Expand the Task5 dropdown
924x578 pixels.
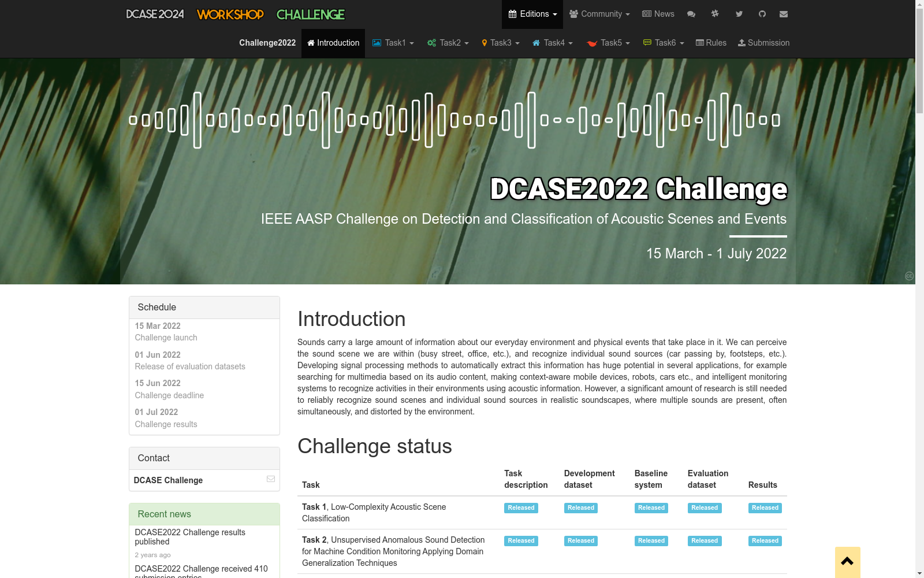pyautogui.click(x=608, y=43)
